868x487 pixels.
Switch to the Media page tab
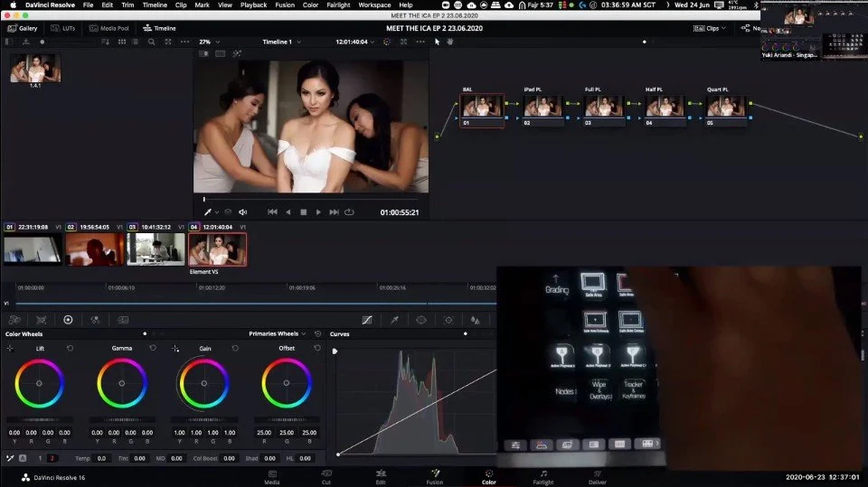(x=272, y=477)
